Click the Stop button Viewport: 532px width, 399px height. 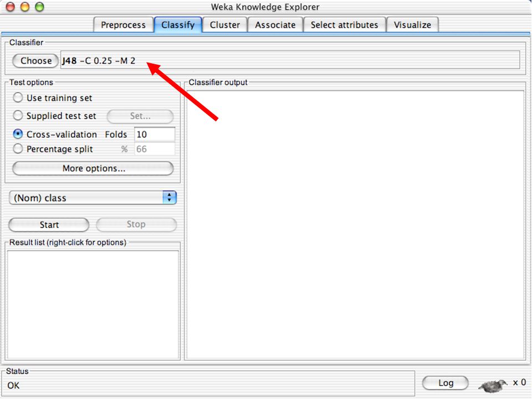pos(136,224)
